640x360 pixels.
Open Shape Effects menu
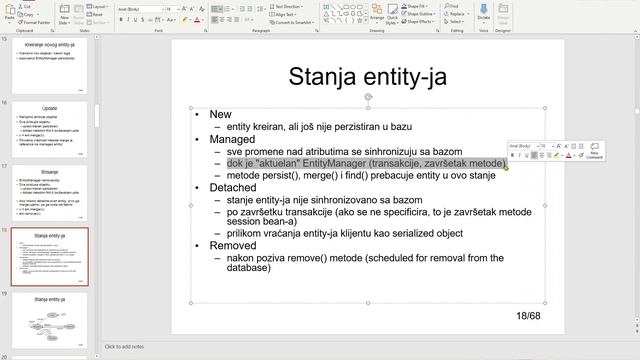click(x=418, y=22)
